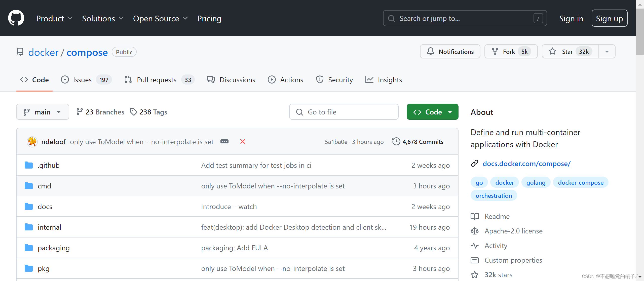Click the internal folder icon
Viewport: 644px width, 281px height.
click(x=29, y=227)
